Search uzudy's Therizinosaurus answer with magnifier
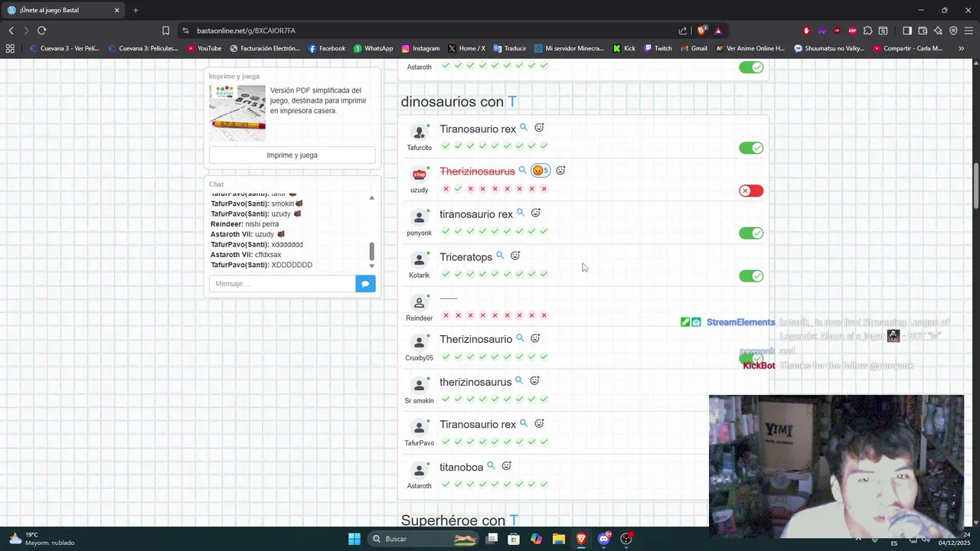Screen dimensions: 980x551 [x=522, y=171]
